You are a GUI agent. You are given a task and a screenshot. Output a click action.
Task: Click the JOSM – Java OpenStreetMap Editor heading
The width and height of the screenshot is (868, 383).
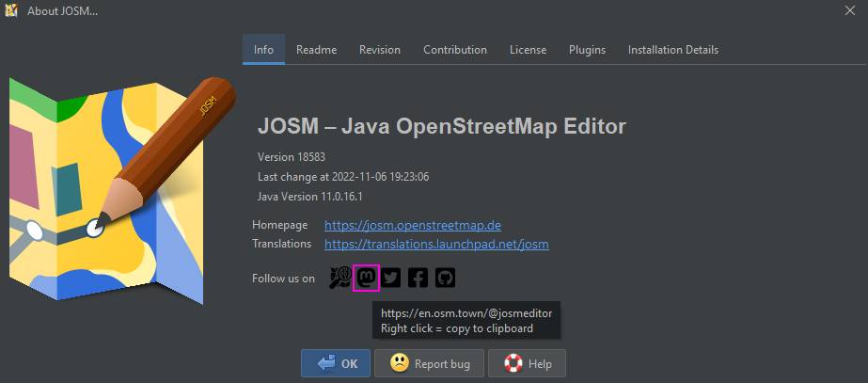(442, 126)
